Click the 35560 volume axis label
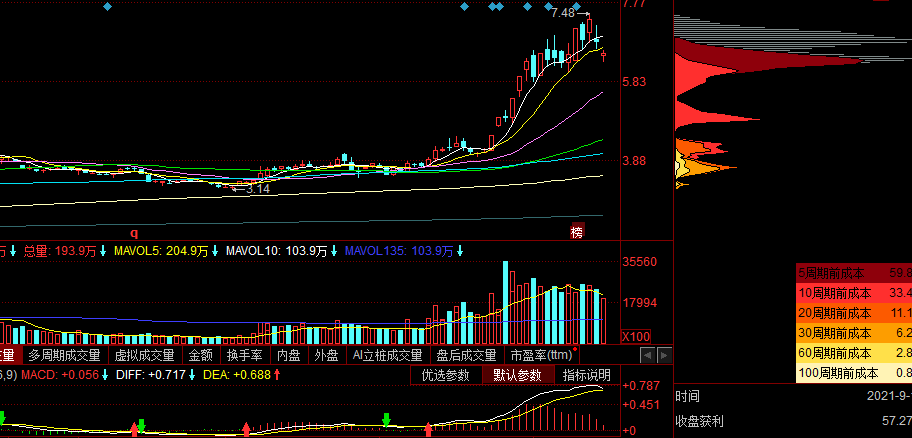Viewport: 912px width, 438px height. [639, 262]
